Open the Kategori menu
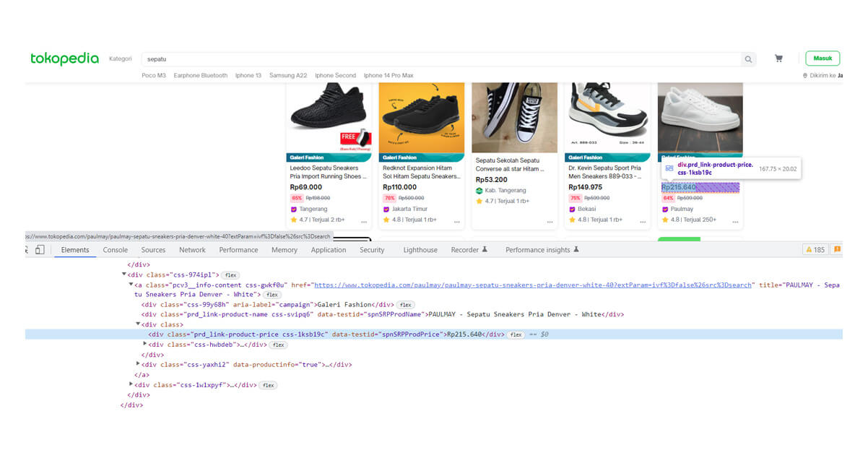Viewport: 868px width, 458px height. click(121, 59)
